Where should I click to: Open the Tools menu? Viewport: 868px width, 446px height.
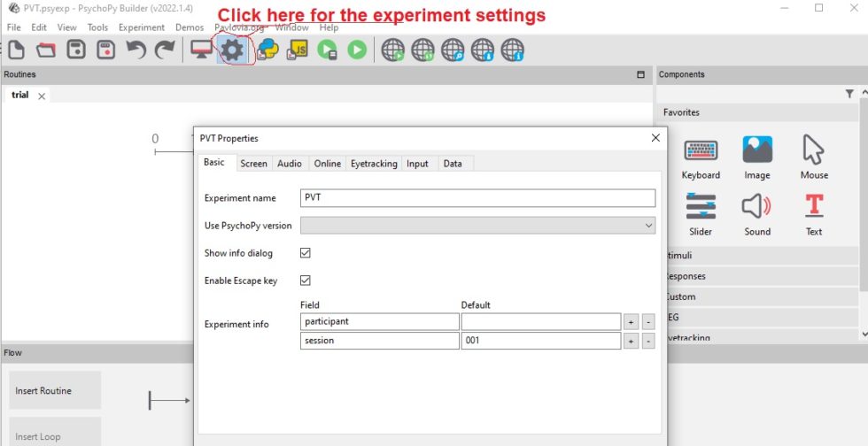tap(97, 27)
